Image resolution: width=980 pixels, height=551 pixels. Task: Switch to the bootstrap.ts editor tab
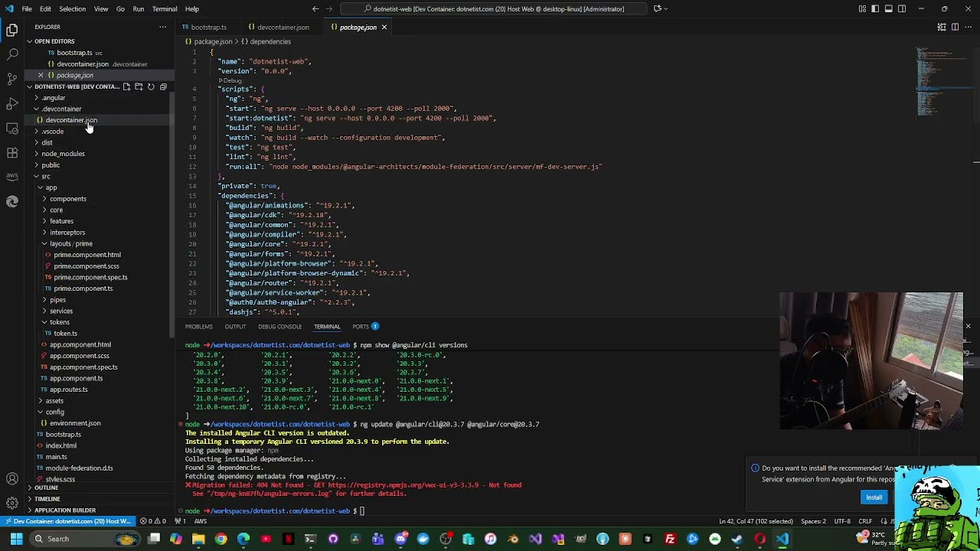[208, 27]
